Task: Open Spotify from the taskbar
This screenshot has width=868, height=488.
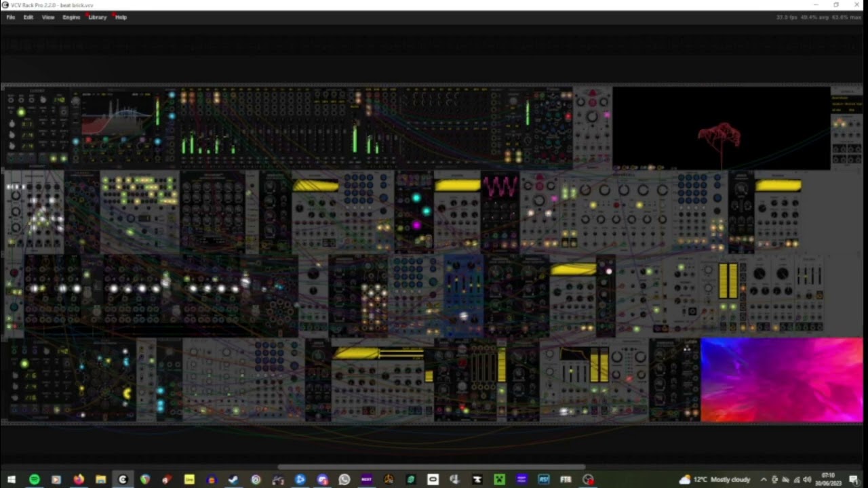Action: click(34, 479)
